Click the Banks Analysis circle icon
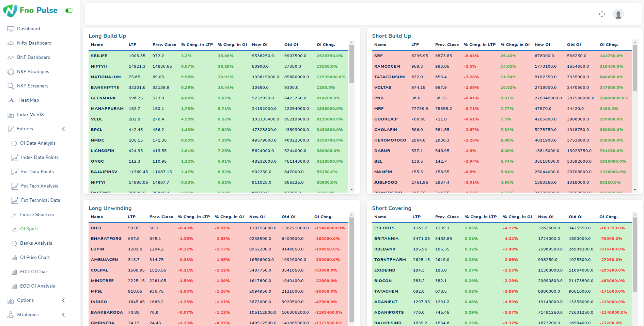The width and height of the screenshot is (644, 326). tap(14, 243)
